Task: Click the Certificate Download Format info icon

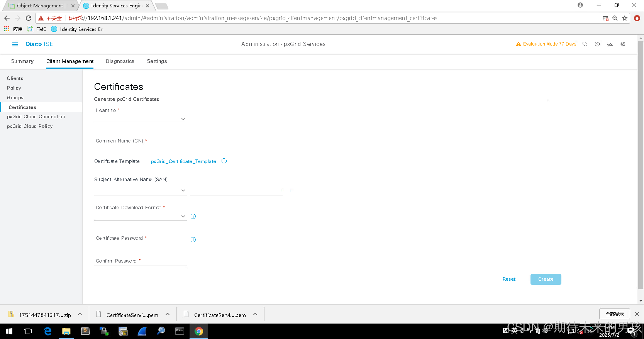Action: click(193, 217)
